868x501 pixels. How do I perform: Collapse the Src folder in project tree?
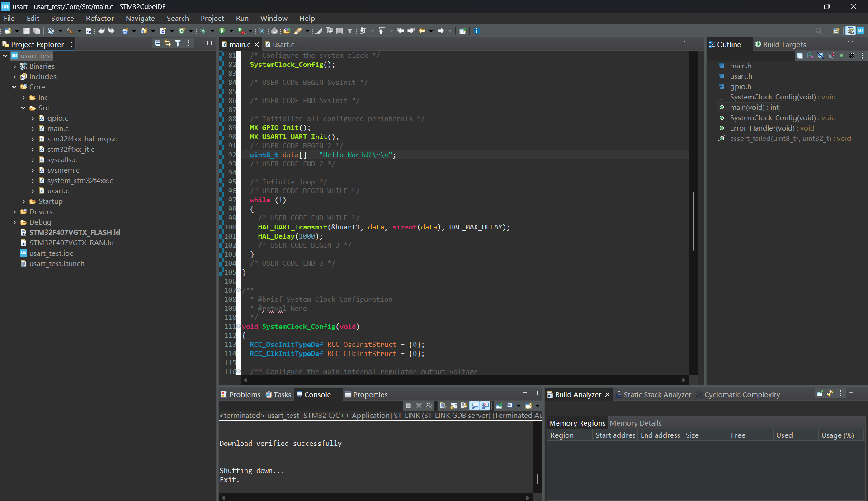(x=24, y=108)
